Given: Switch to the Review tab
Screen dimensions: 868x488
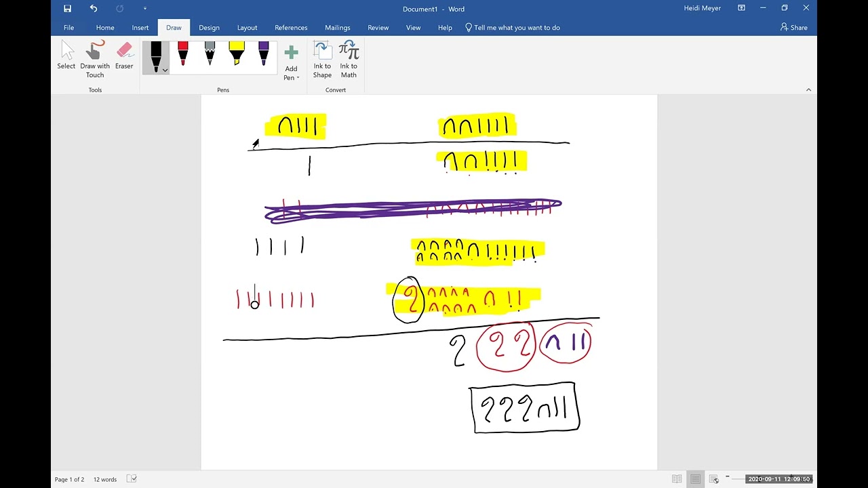Looking at the screenshot, I should [378, 28].
